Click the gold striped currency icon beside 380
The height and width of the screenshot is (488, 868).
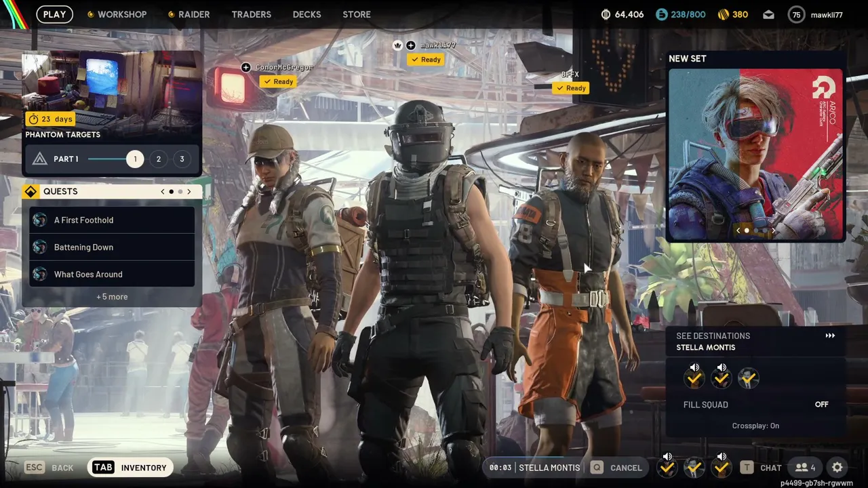coord(723,14)
